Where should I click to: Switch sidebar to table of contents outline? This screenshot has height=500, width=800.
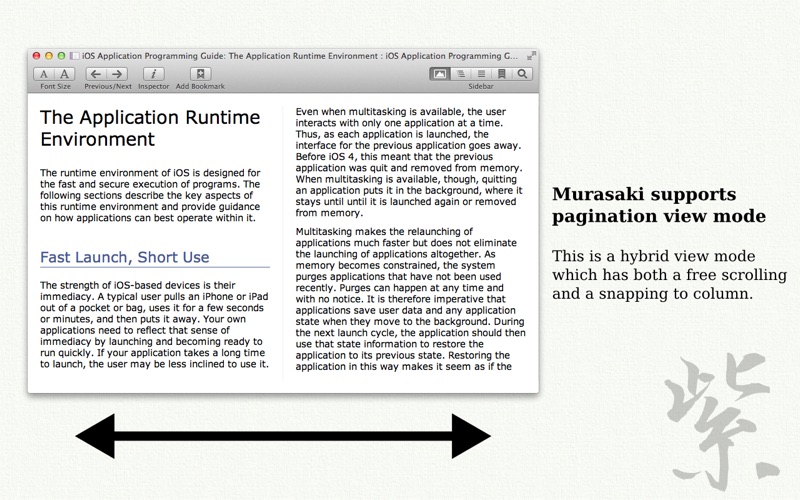pyautogui.click(x=460, y=74)
